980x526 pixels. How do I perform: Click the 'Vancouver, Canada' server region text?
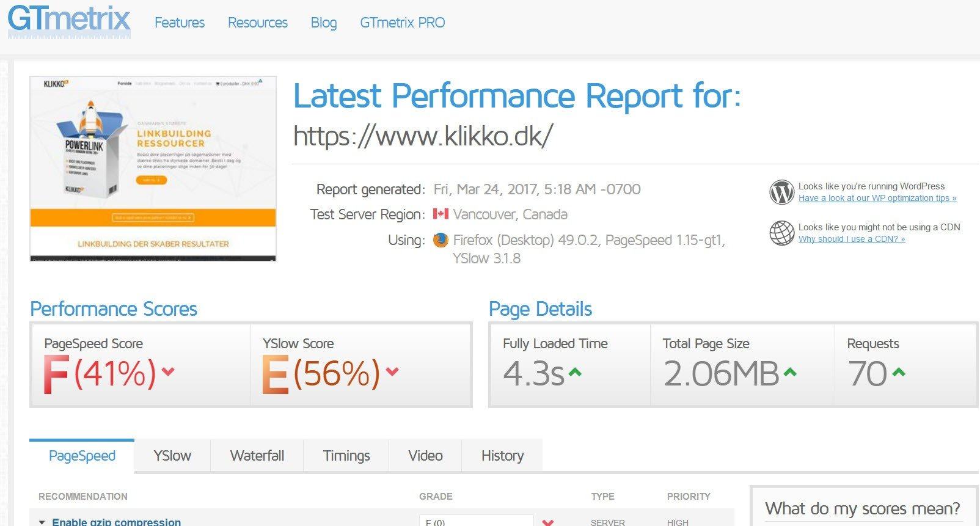[510, 214]
